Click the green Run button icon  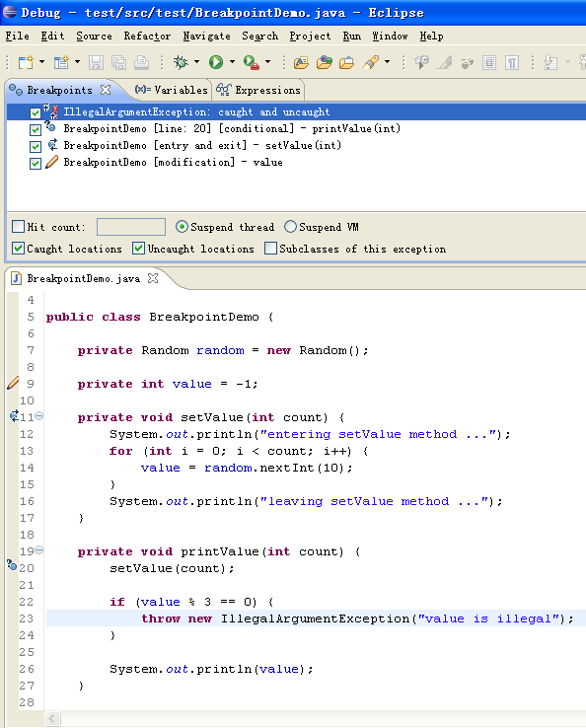click(x=216, y=62)
